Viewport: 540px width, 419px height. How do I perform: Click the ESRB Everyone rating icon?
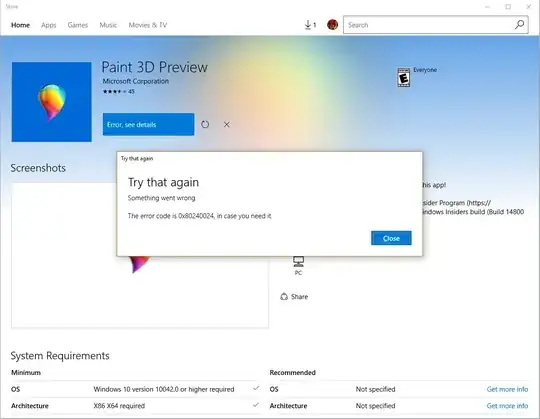pyautogui.click(x=403, y=77)
